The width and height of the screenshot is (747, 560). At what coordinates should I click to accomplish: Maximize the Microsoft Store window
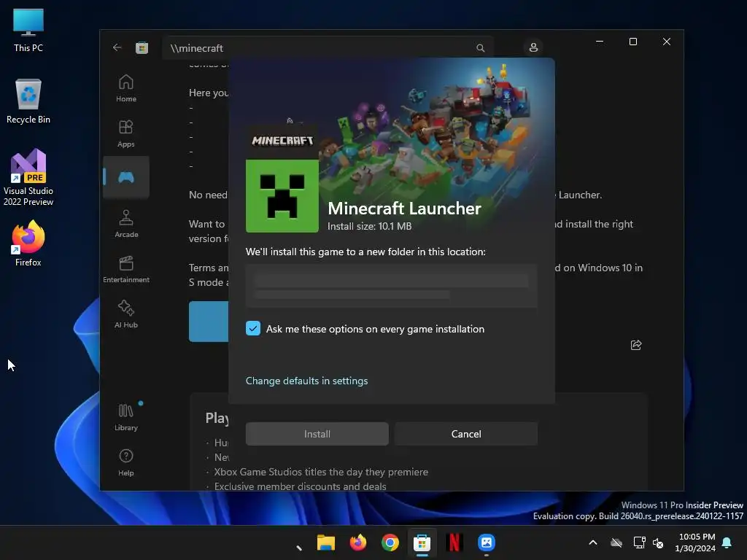(x=633, y=42)
